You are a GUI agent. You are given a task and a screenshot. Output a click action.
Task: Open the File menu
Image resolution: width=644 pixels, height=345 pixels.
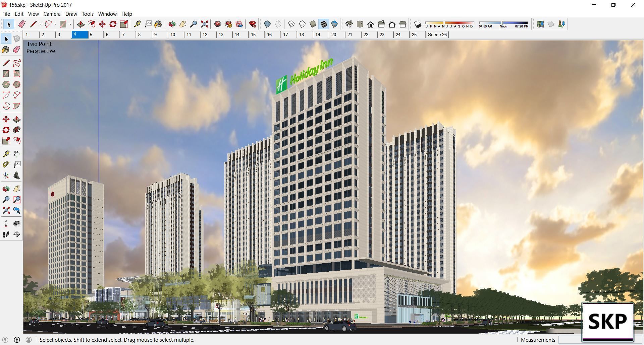6,14
